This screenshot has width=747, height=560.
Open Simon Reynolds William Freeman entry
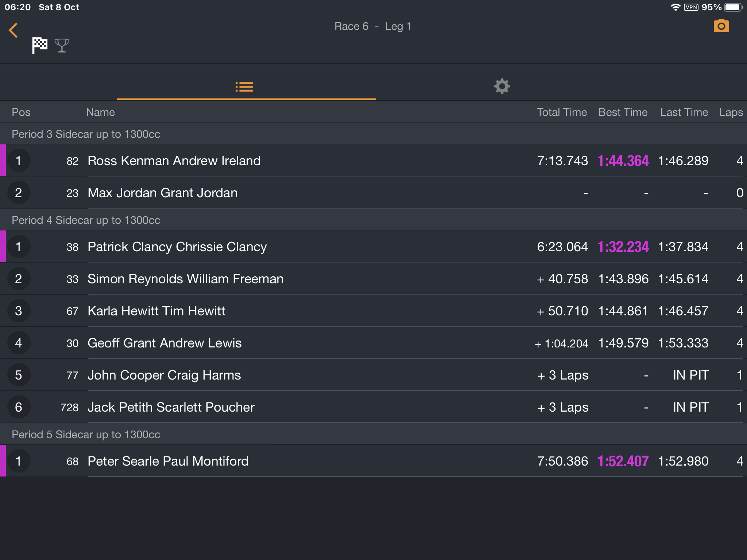(373, 279)
